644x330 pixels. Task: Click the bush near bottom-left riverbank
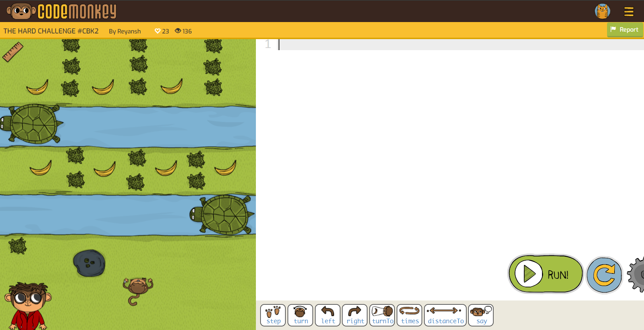click(18, 246)
